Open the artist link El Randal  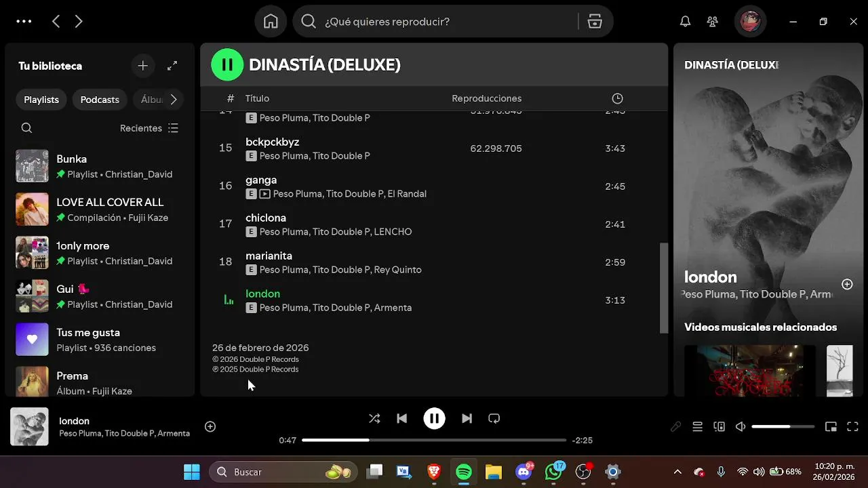pos(407,194)
